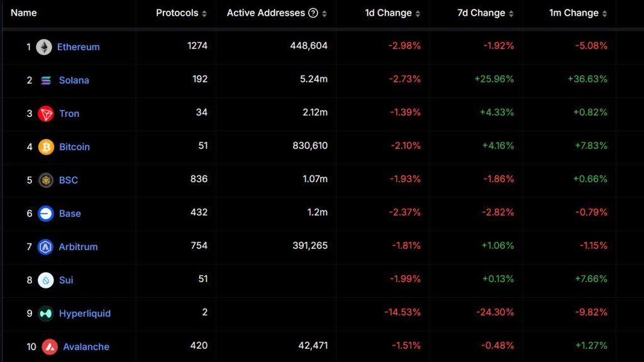This screenshot has height=362, width=644.
Task: Click the Solana logo icon
Action: tap(46, 80)
